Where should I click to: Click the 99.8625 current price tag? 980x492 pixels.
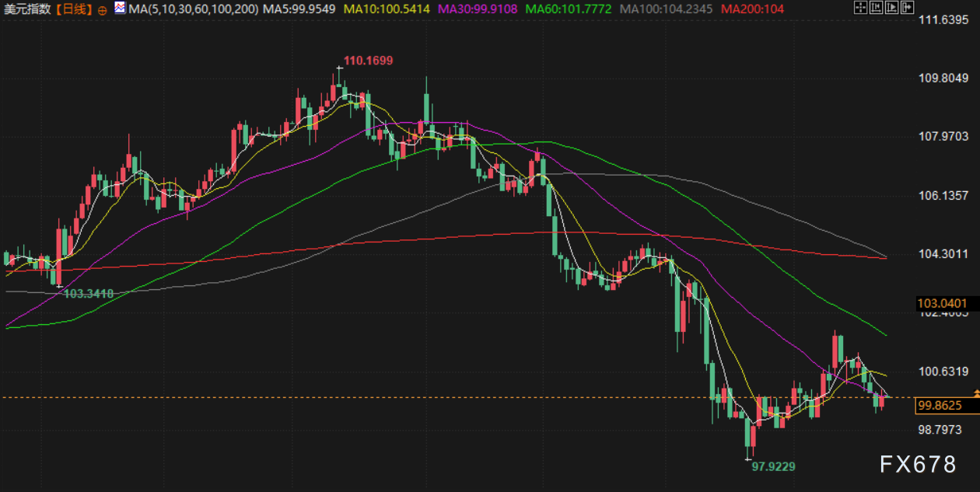[x=940, y=405]
